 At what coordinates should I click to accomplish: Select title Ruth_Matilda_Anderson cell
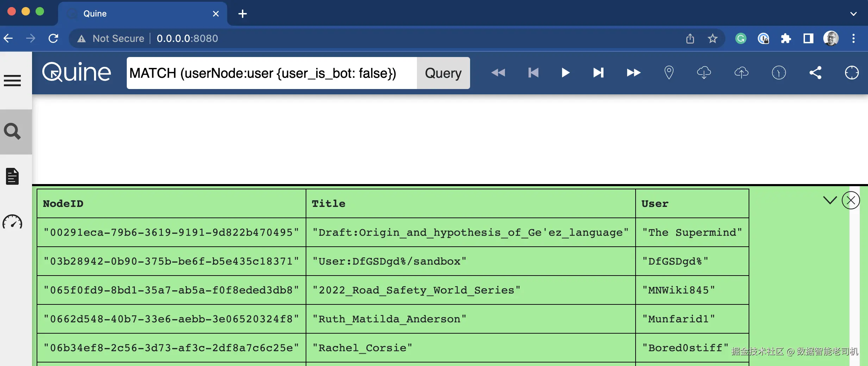point(471,319)
